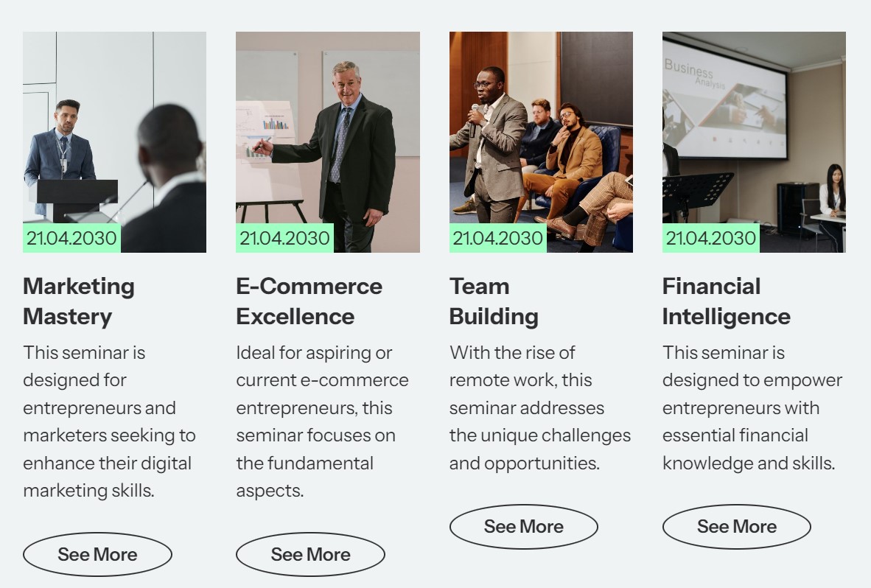The width and height of the screenshot is (871, 588).
Task: Click the Marketing Mastery heading
Action: pyautogui.click(x=79, y=301)
